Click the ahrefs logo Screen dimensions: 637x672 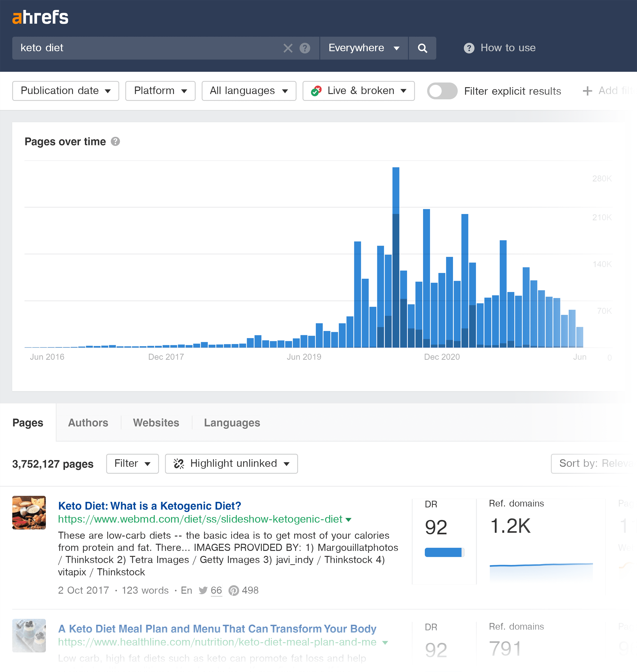[x=41, y=17]
